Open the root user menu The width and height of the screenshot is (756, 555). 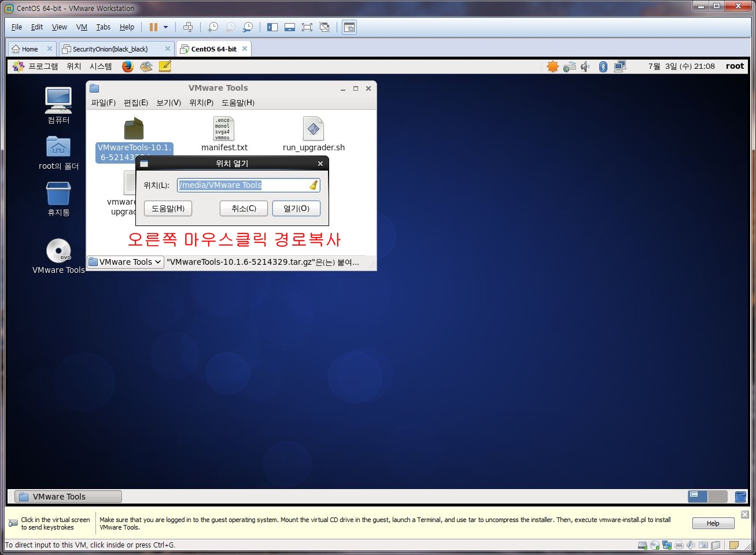[x=735, y=66]
